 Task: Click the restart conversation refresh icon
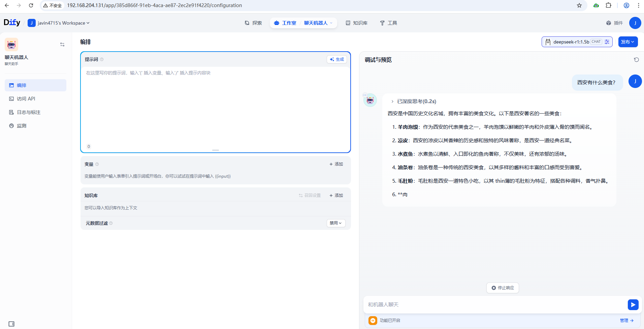click(636, 60)
